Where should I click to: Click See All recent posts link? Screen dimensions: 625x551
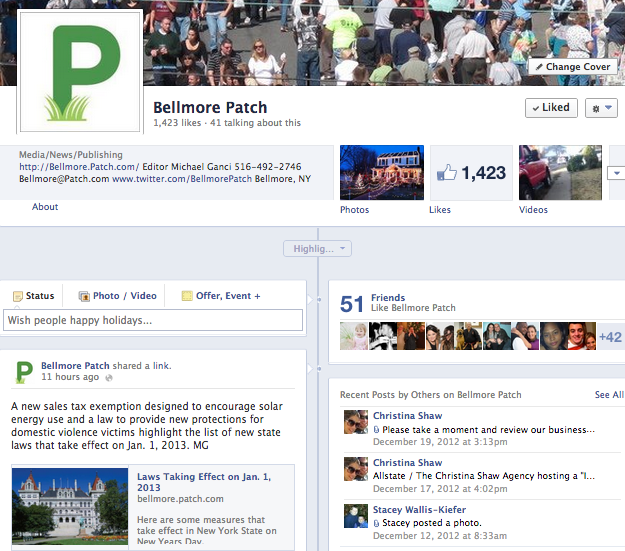608,395
